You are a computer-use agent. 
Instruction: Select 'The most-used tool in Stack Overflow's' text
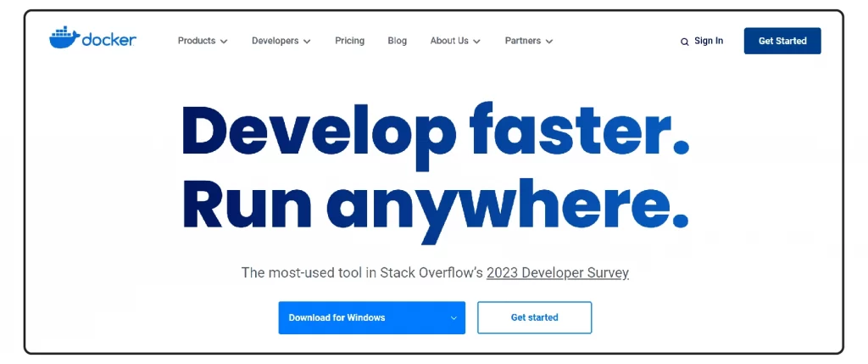click(x=363, y=272)
